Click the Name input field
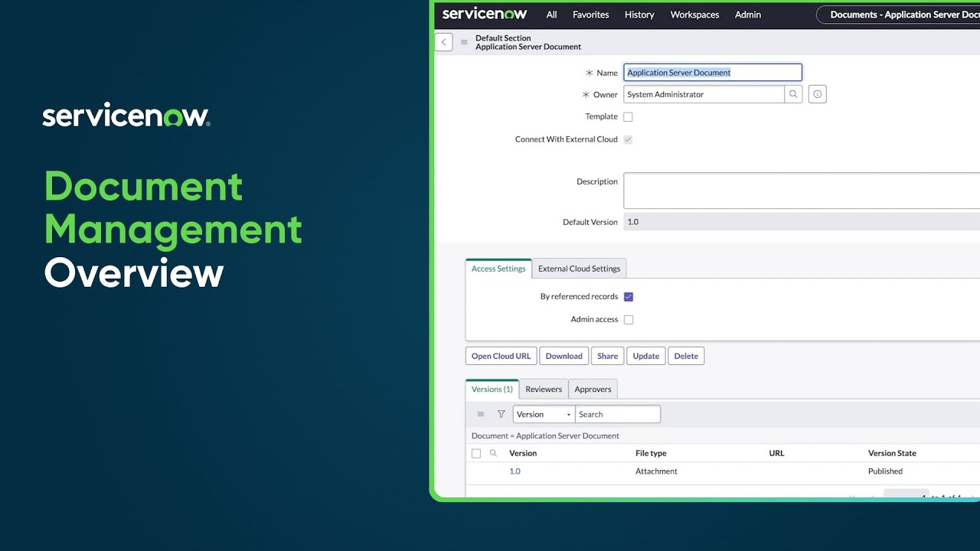Screen dimensions: 980x551 [x=713, y=73]
